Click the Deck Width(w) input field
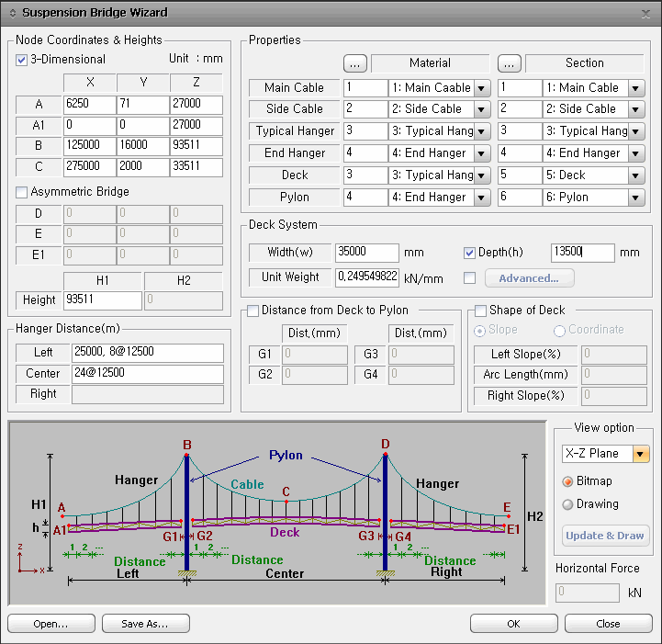 pyautogui.click(x=367, y=253)
